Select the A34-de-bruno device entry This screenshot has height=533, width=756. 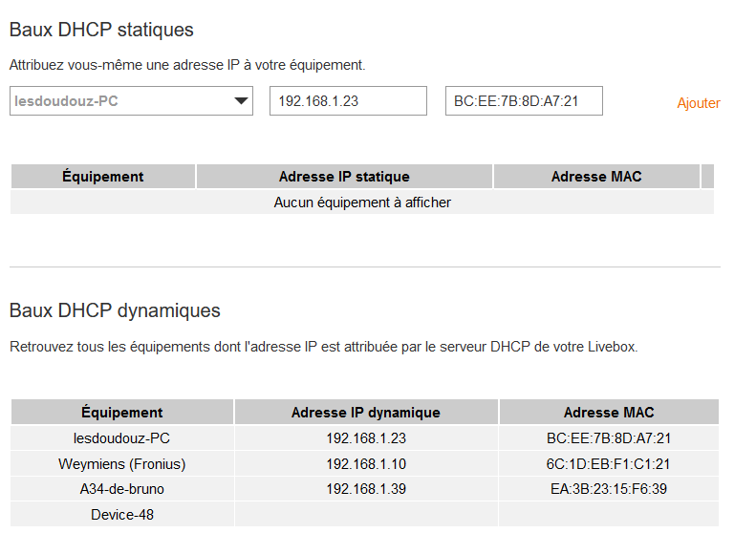point(122,489)
